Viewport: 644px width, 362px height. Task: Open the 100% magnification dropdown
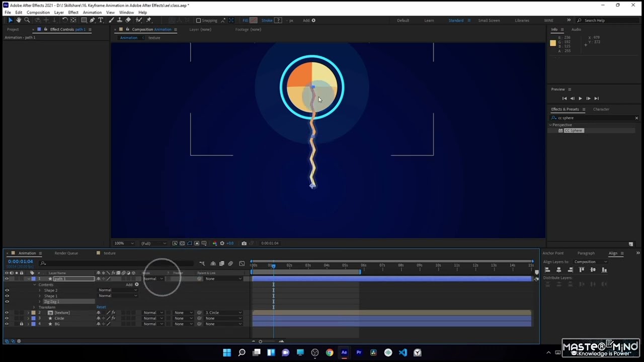pyautogui.click(x=124, y=243)
